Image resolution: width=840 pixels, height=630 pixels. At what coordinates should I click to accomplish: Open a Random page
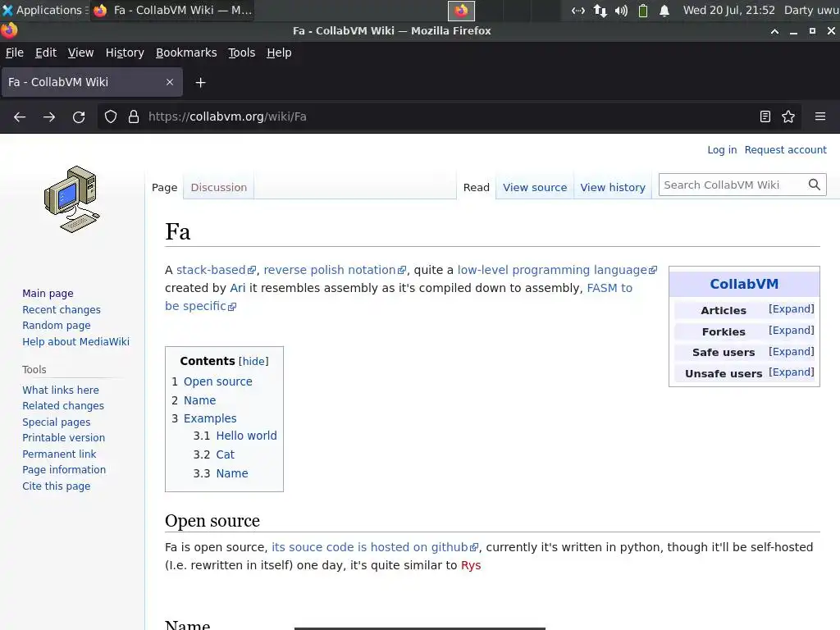point(57,326)
